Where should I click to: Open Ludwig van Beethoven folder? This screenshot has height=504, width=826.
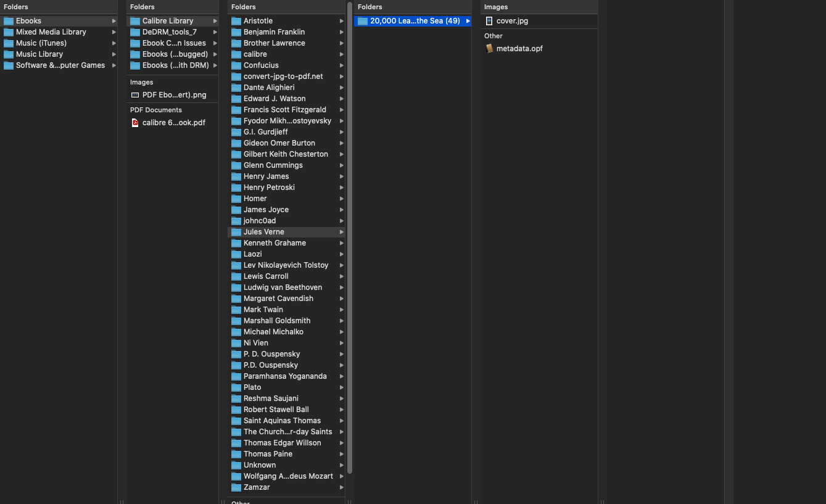coord(286,287)
